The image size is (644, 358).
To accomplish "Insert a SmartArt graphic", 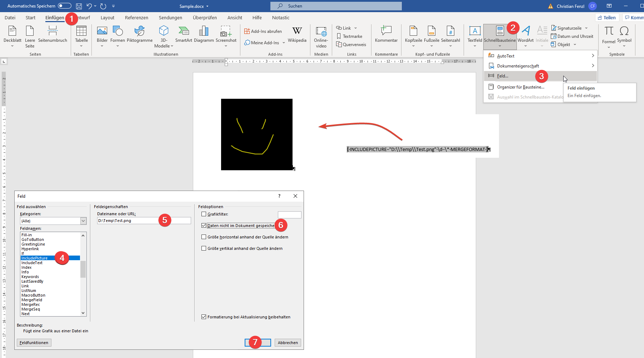I will click(x=184, y=35).
